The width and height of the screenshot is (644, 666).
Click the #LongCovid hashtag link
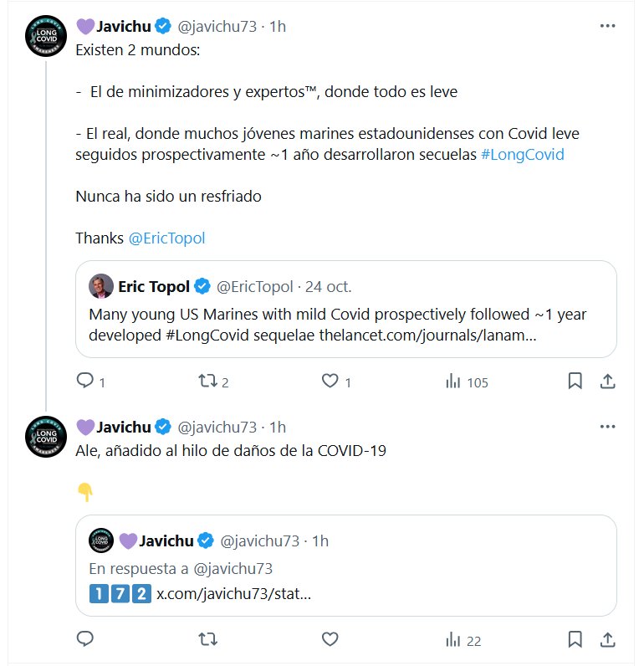[x=523, y=156]
